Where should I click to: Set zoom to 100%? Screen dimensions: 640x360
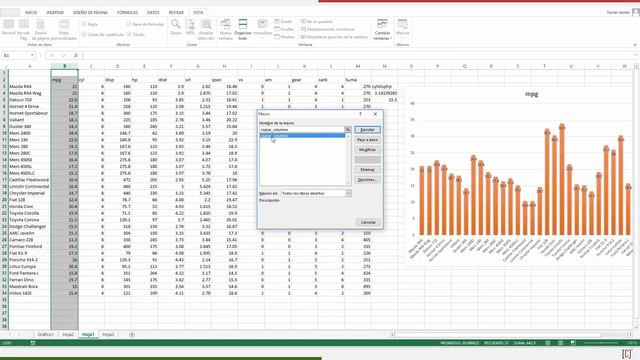(190, 27)
